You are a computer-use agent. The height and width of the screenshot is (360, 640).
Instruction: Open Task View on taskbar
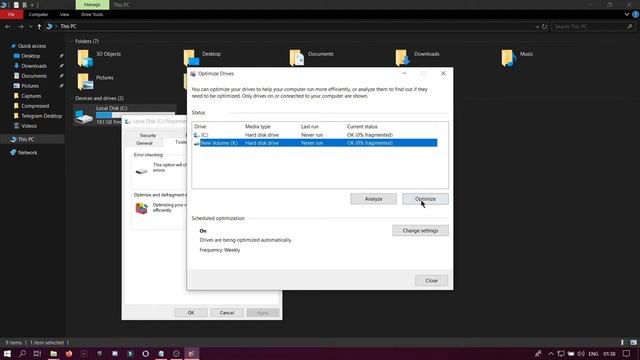click(x=38, y=353)
